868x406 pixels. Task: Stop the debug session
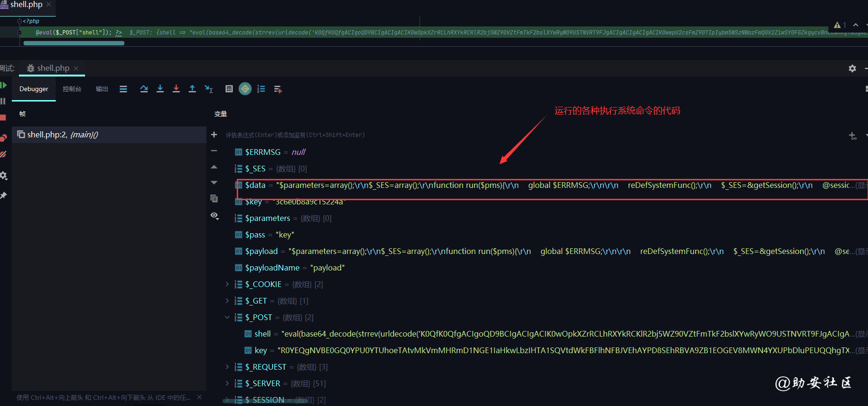click(x=3, y=118)
